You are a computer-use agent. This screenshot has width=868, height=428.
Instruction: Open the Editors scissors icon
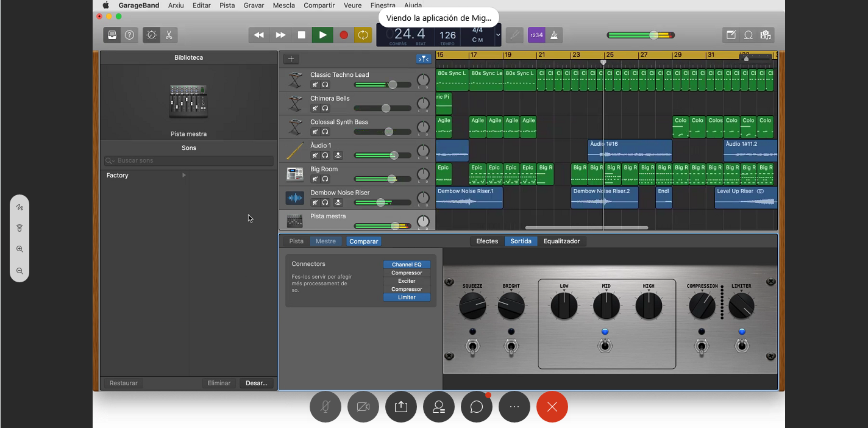click(x=169, y=35)
